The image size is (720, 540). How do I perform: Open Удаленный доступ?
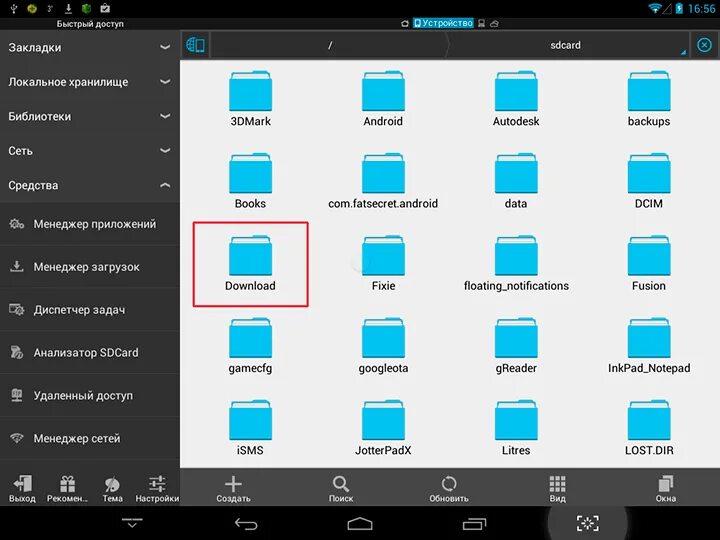pyautogui.click(x=90, y=395)
